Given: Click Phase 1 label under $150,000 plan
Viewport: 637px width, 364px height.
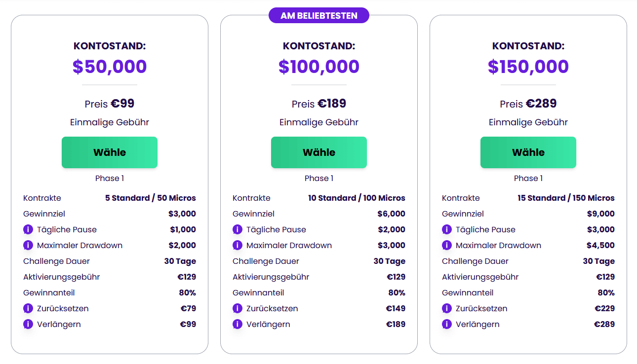Looking at the screenshot, I should tap(528, 178).
